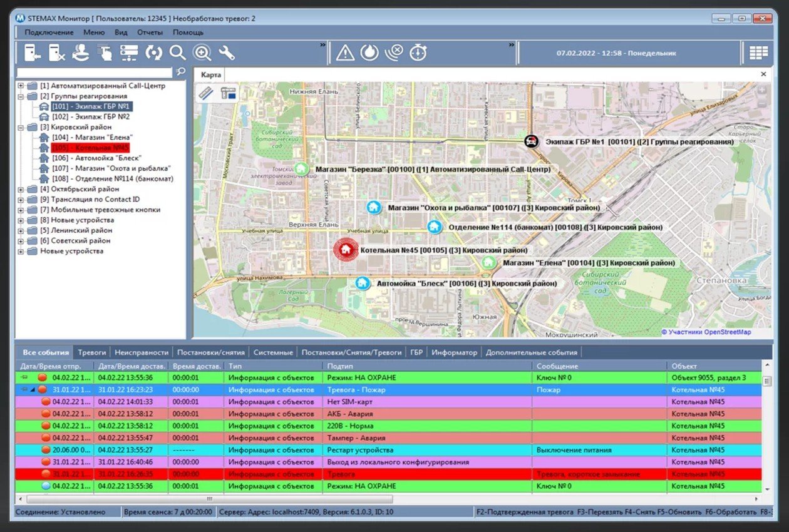Select [106] Автомойка "Блеск" in the object tree
Viewport: 789px width, 532px height.
tap(96, 158)
